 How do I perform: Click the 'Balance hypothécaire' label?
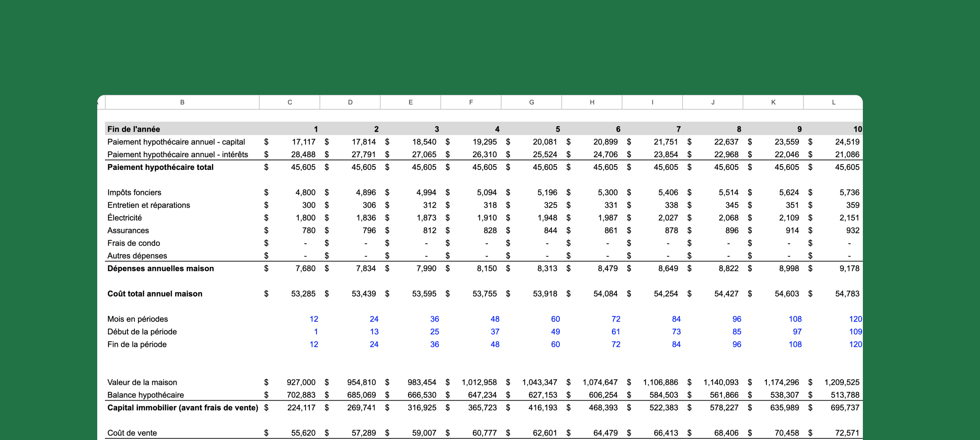(145, 395)
